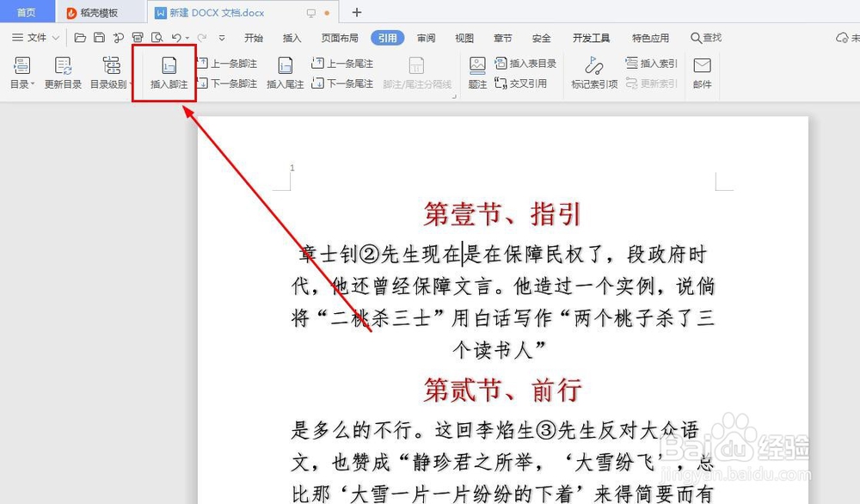Update the table of contents with 更新目录
Screen dimensions: 860x504
coord(62,71)
